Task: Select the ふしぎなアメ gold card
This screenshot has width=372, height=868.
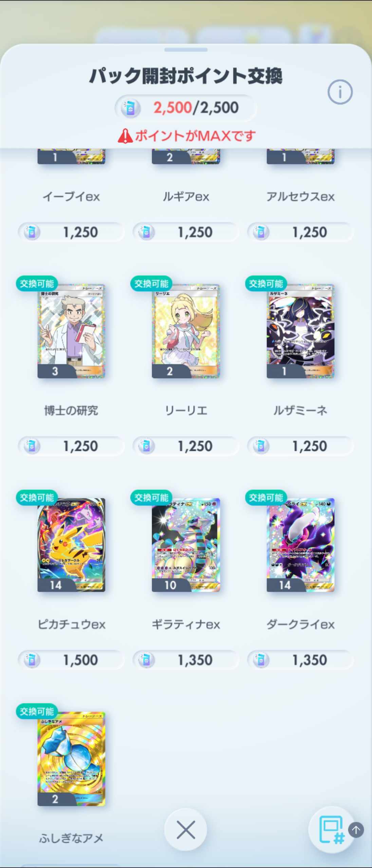Action: coord(71,759)
